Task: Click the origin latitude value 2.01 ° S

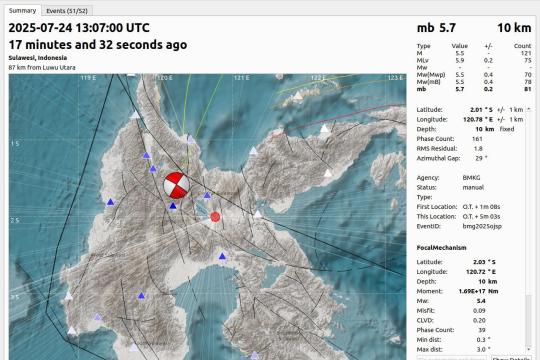Action: click(481, 110)
